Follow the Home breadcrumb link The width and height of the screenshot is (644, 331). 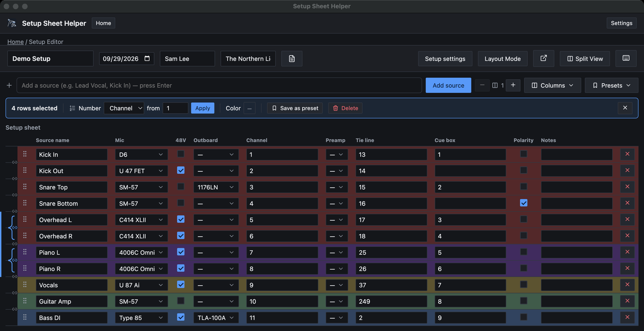coord(15,42)
